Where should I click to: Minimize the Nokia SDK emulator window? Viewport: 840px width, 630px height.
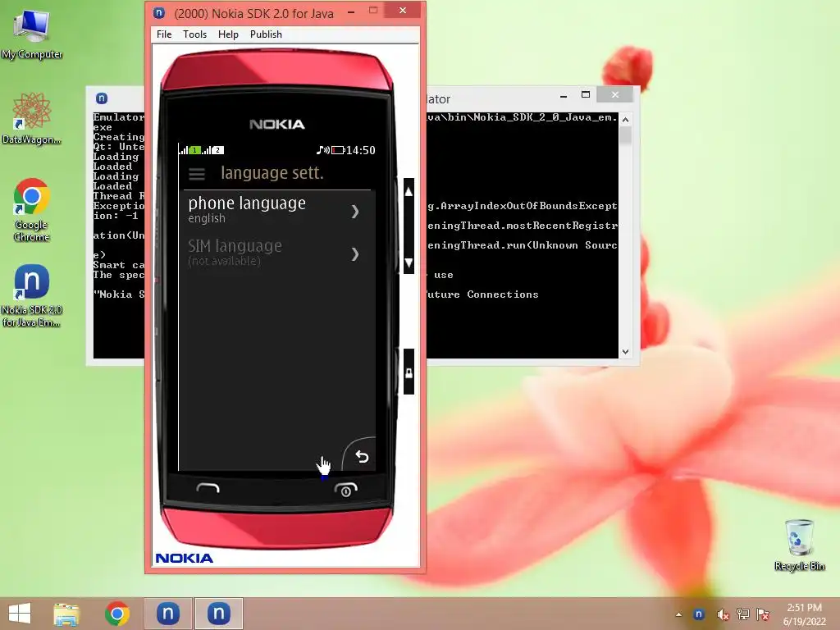click(351, 11)
